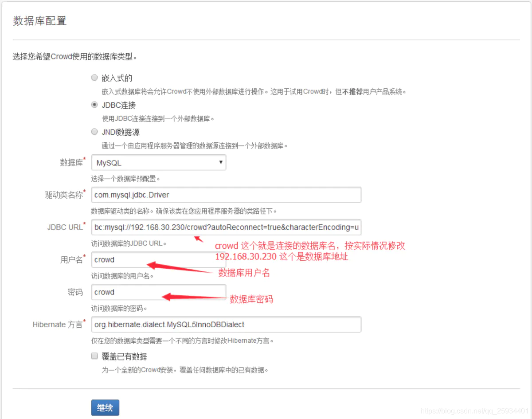Click the Hibernate 方言 input field
Viewport: 532px width, 419px height.
tap(226, 325)
